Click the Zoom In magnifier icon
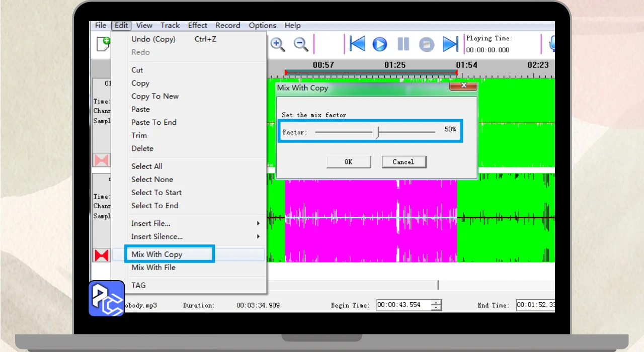Image resolution: width=644 pixels, height=352 pixels. click(x=277, y=44)
